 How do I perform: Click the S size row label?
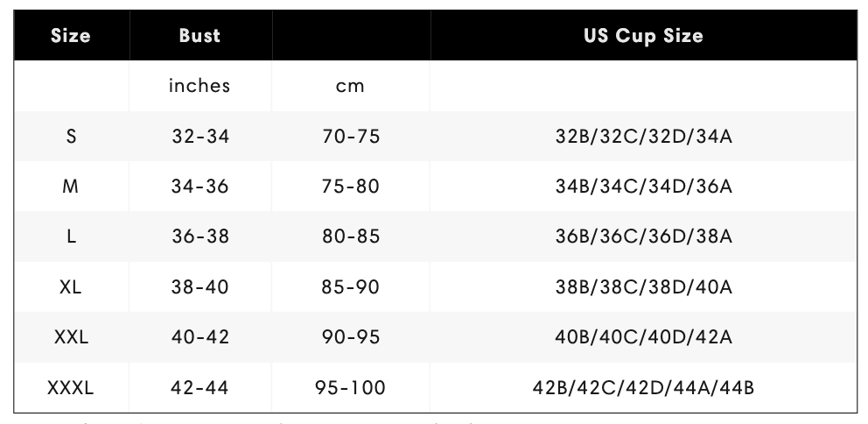[71, 136]
